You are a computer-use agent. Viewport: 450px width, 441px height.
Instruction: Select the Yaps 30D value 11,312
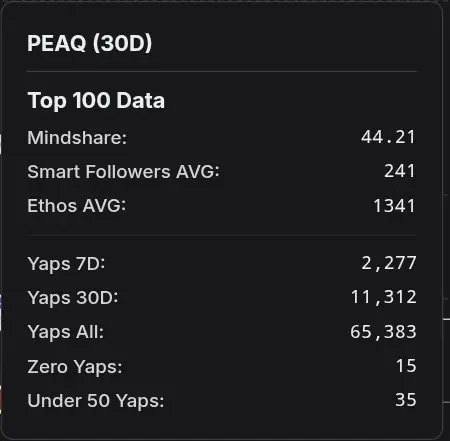tap(384, 297)
